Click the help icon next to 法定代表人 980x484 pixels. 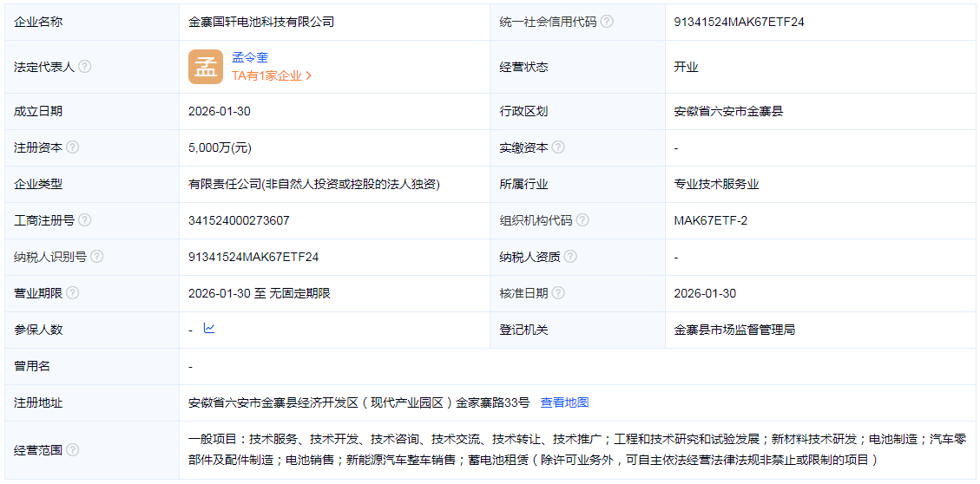[x=85, y=67]
